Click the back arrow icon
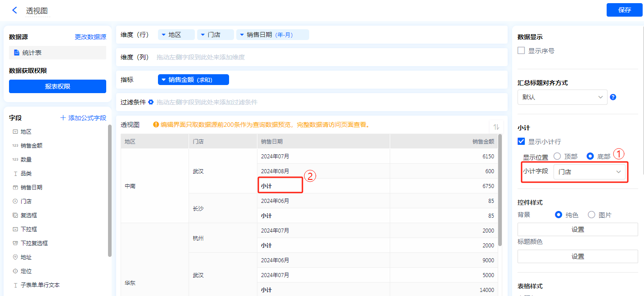The image size is (644, 296). pyautogui.click(x=14, y=10)
